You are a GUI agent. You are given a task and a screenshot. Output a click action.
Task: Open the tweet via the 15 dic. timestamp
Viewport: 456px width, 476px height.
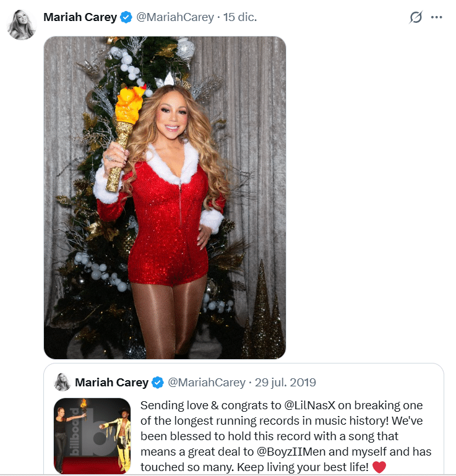point(240,17)
